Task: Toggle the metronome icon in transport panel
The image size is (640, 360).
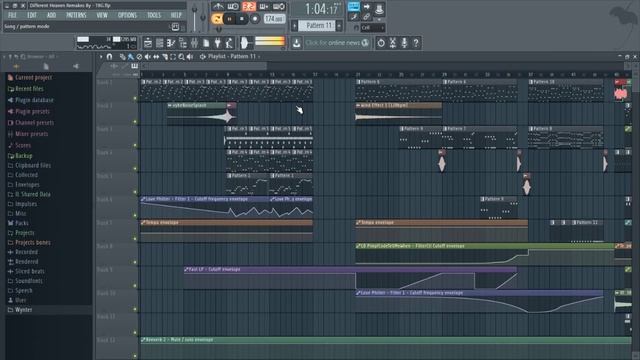Action: [218, 7]
